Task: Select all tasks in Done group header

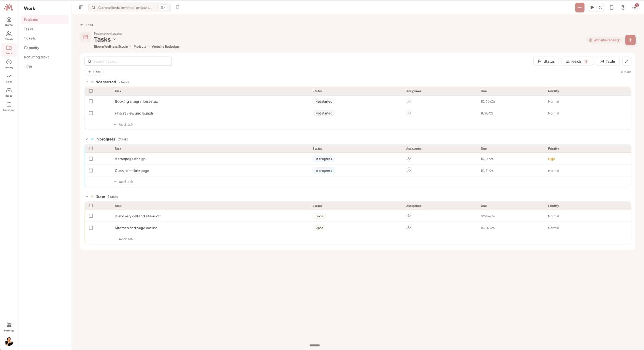Action: 91,206
